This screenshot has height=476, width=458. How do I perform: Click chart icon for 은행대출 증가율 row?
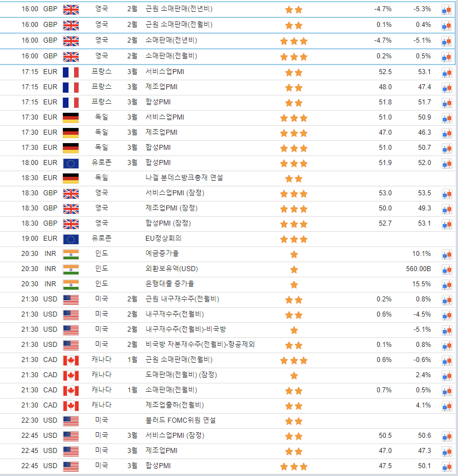coord(446,284)
